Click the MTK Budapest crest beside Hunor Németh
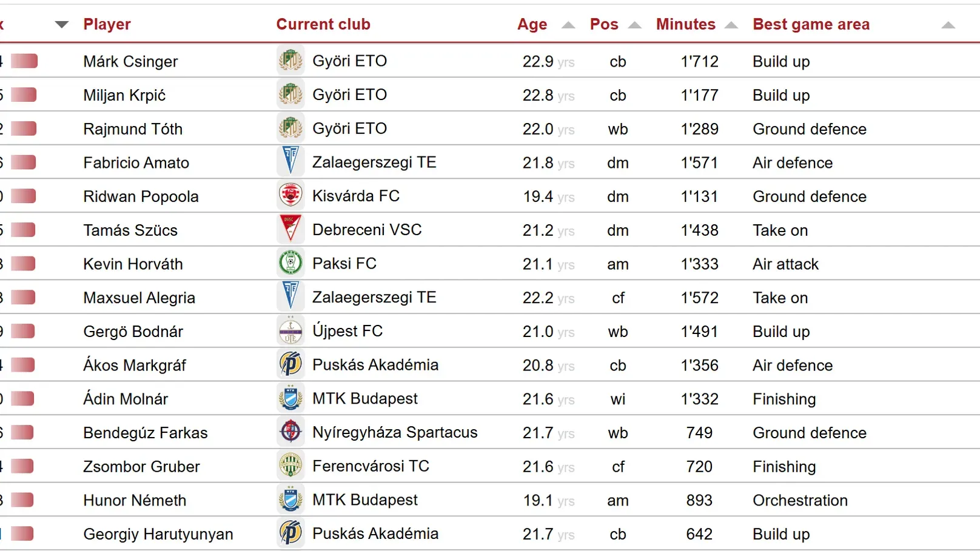980x551 pixels. 290,500
